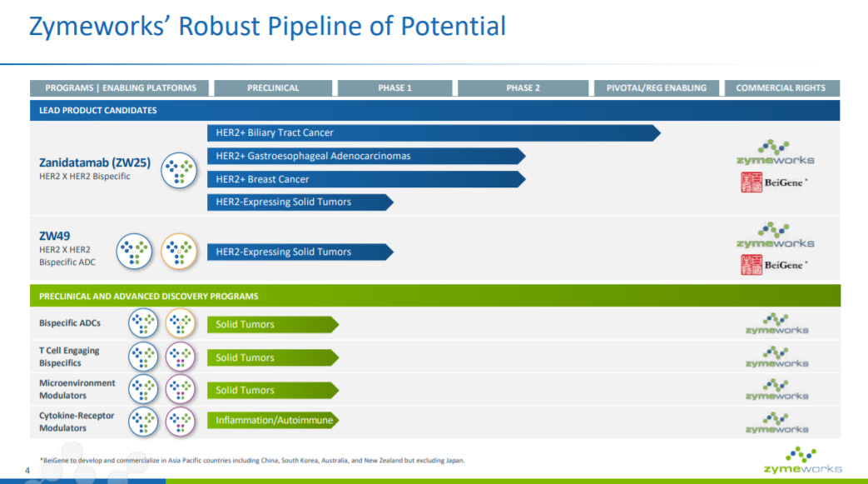This screenshot has width=868, height=484.
Task: Click the Bispecific ADCs Solid Tumors bar
Action: click(x=273, y=324)
